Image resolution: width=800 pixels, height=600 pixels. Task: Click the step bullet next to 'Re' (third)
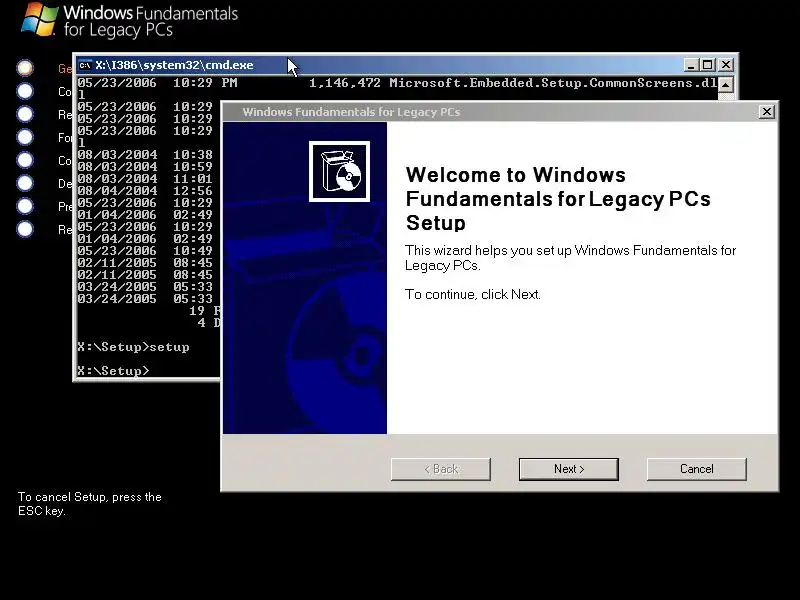25,114
